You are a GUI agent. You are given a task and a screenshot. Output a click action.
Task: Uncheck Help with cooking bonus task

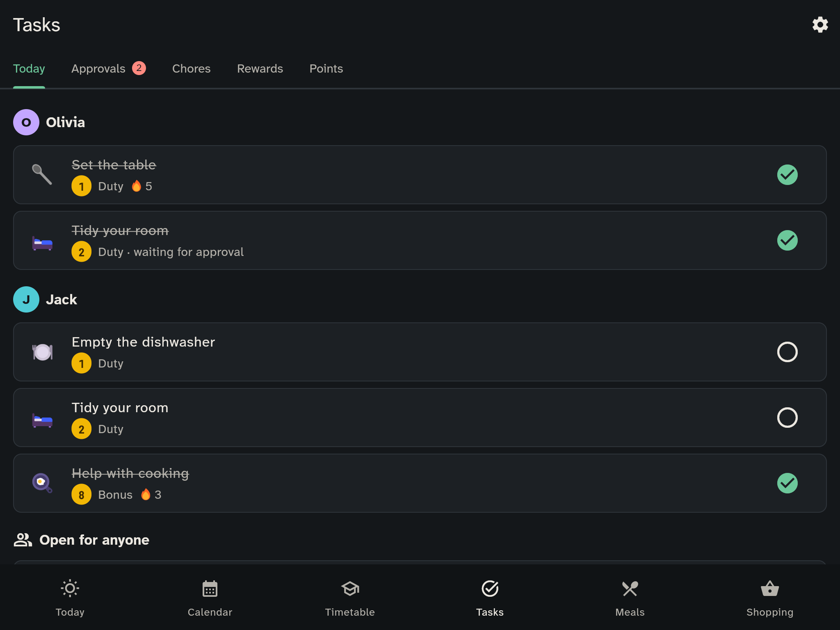click(787, 483)
